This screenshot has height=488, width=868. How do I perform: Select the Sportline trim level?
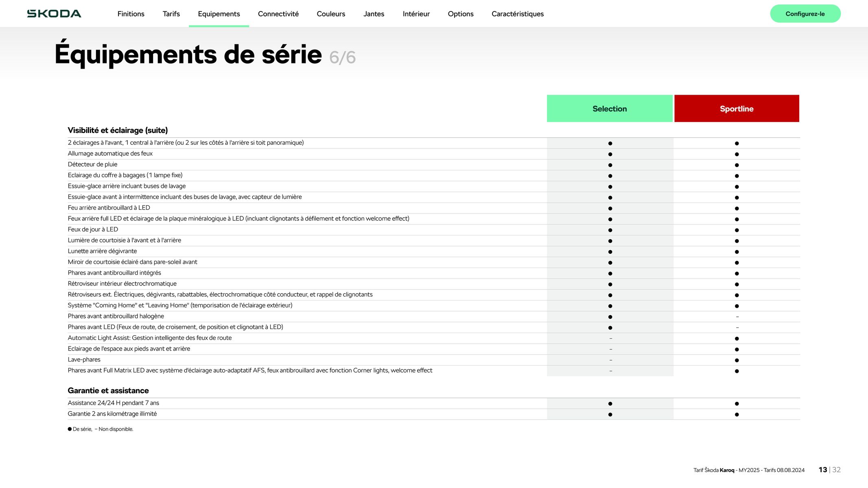tap(737, 109)
